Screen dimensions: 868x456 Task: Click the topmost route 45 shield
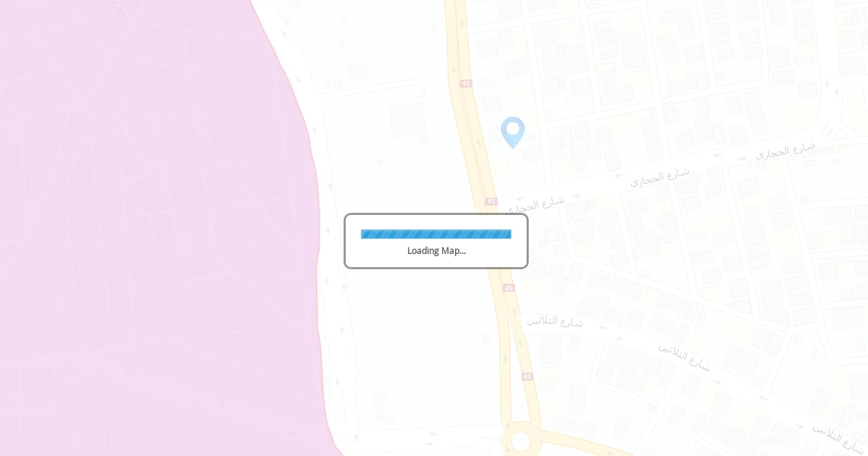(x=466, y=83)
